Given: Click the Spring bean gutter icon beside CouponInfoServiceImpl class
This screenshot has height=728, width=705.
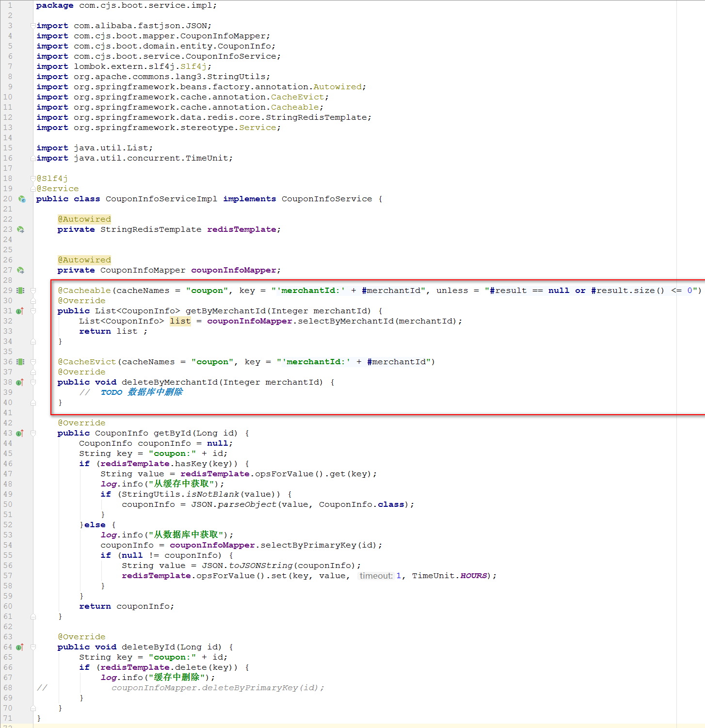Looking at the screenshot, I should pyautogui.click(x=21, y=199).
